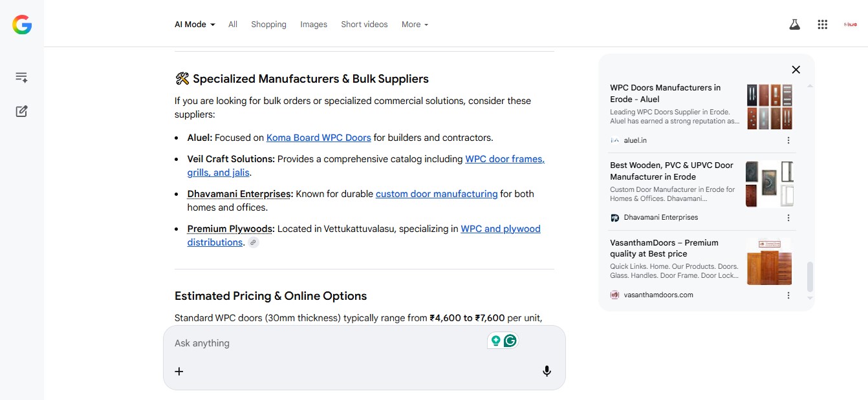Switch to the Images tab
The image size is (868, 400).
314,25
